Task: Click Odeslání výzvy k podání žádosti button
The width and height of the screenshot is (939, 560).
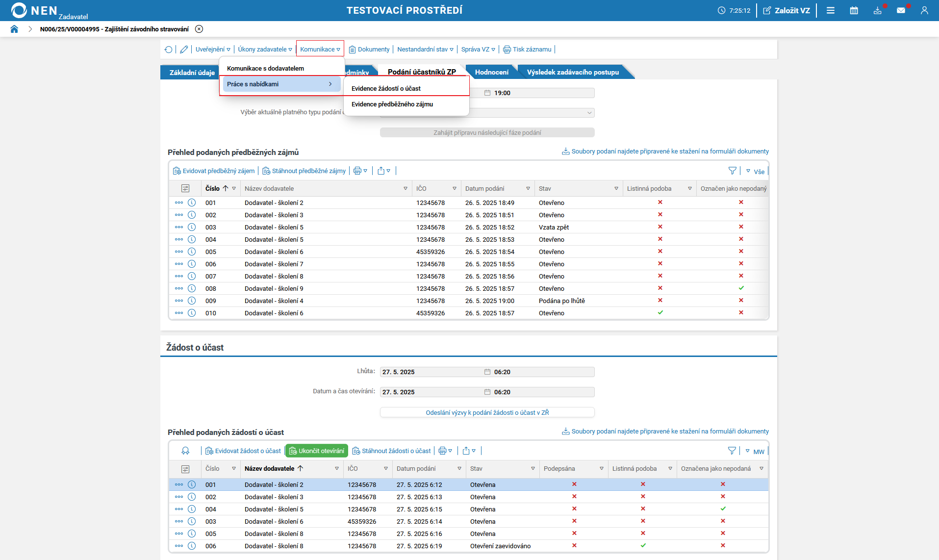Action: (x=487, y=412)
